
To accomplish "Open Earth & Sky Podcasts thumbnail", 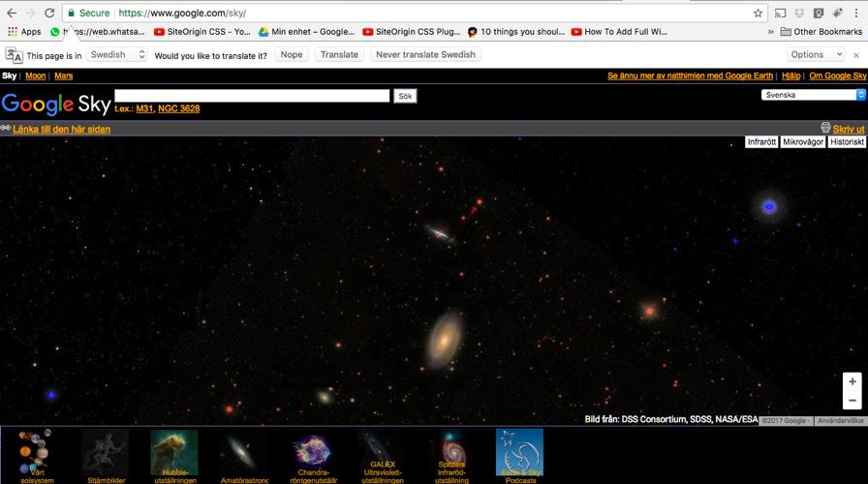I will (x=520, y=456).
